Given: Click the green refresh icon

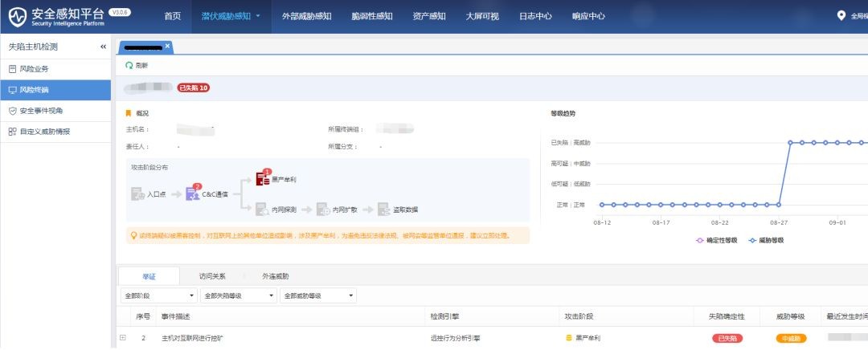Looking at the screenshot, I should point(129,65).
